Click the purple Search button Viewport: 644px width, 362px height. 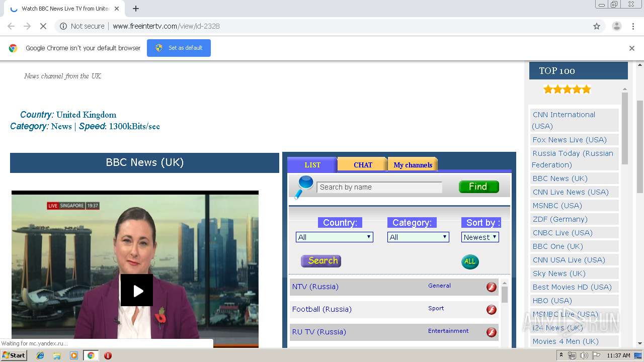[x=321, y=261]
